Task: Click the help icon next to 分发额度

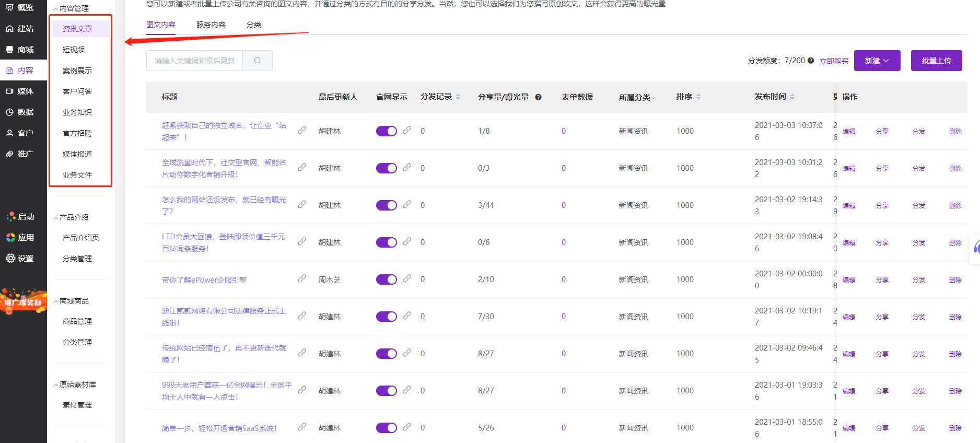Action: click(811, 61)
